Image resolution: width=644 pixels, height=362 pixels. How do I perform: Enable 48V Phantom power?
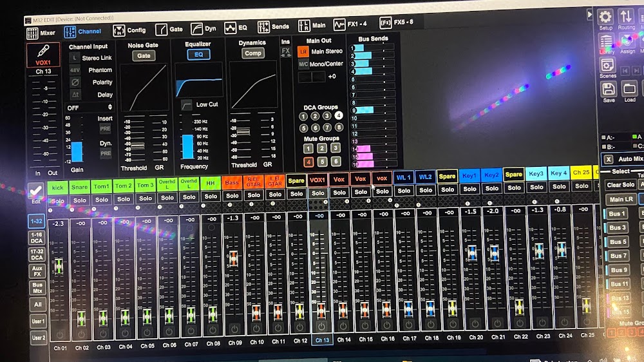75,70
